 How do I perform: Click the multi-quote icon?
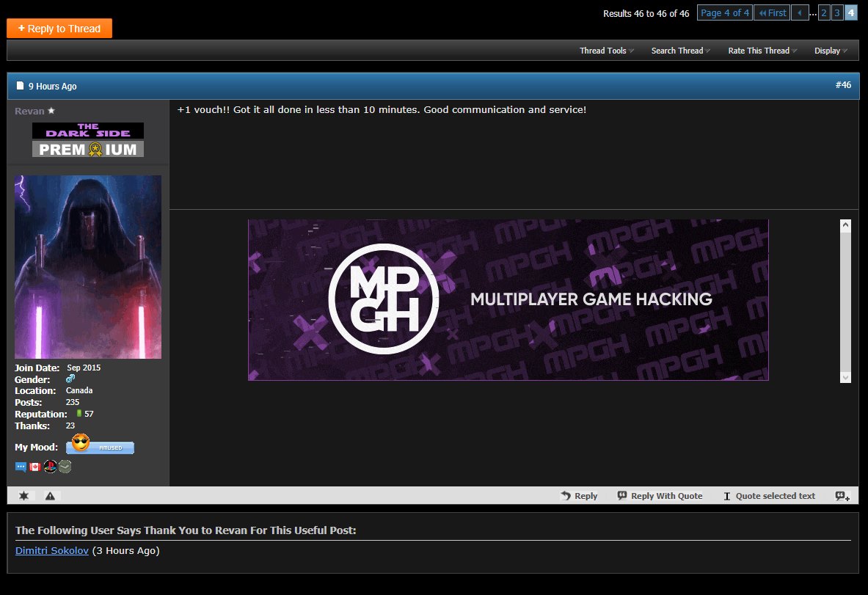[842, 496]
